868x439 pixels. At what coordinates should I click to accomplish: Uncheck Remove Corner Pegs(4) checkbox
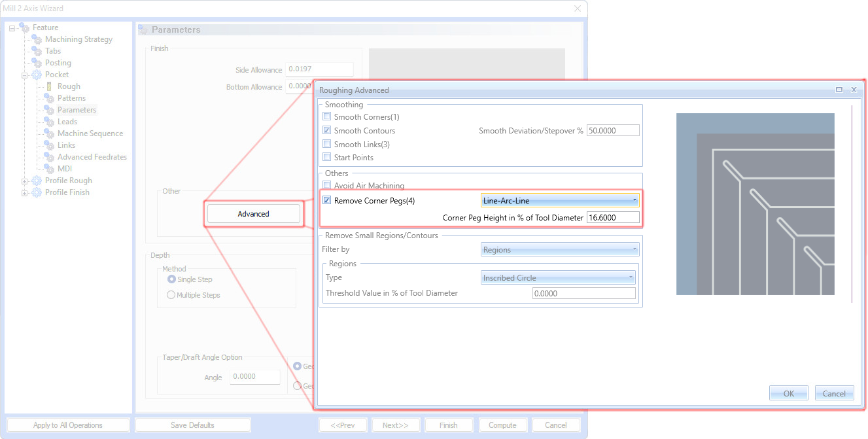pos(327,201)
